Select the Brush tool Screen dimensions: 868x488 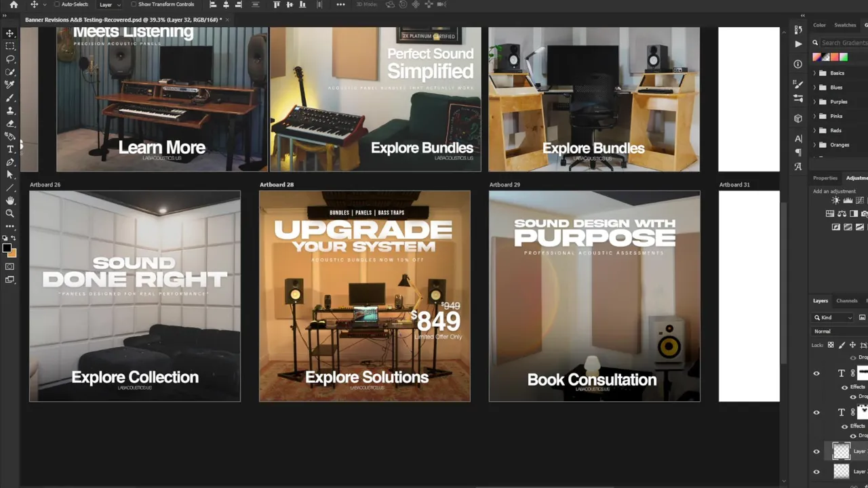tap(9, 98)
